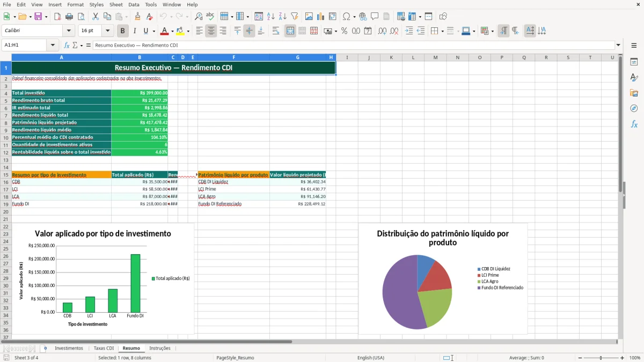Open the Font Name dropdown arrow

click(68, 31)
